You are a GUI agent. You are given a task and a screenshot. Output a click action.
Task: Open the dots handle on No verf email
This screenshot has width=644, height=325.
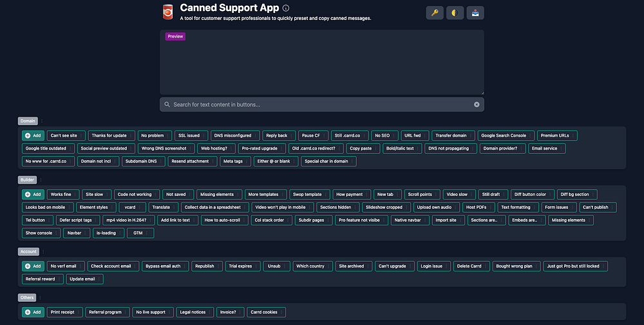tap(80, 266)
